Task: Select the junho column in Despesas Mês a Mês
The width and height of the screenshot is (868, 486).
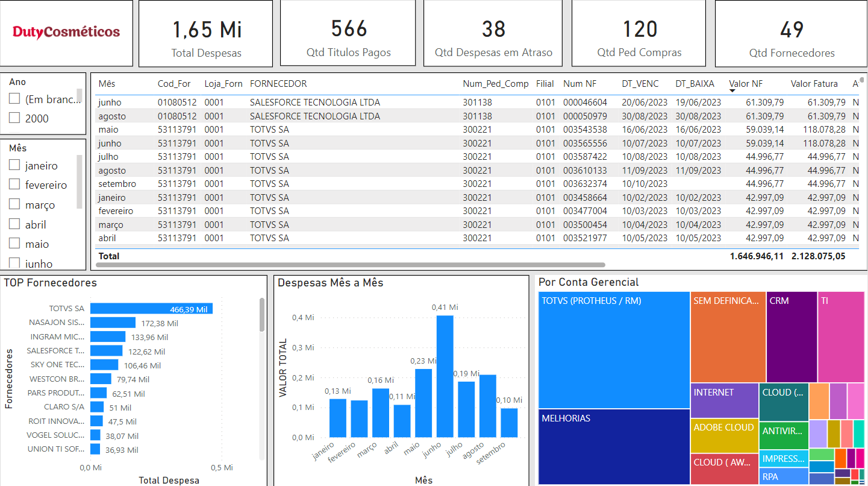Action: pyautogui.click(x=445, y=376)
